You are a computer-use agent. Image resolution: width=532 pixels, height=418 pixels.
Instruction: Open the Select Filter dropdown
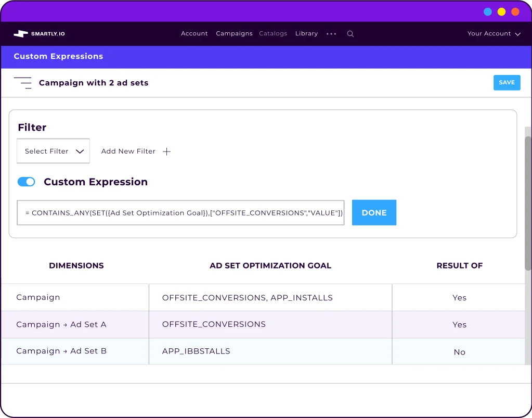[x=53, y=151]
